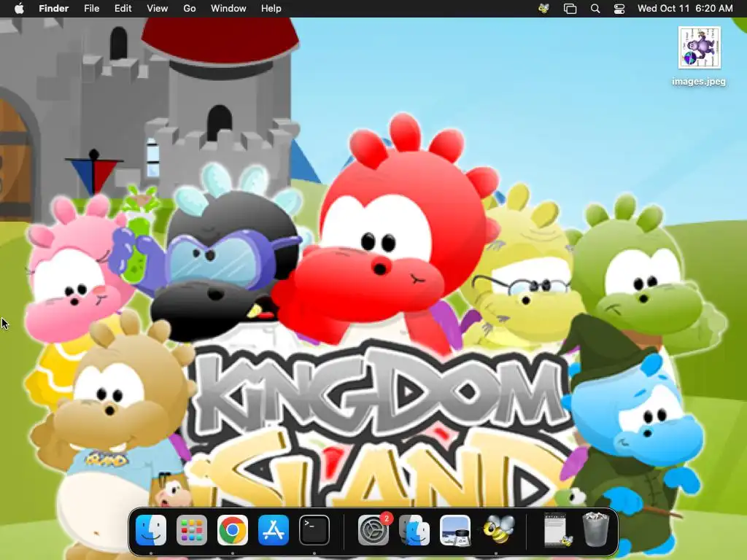Open Spotlight search magnifier
This screenshot has height=560, width=747.
pyautogui.click(x=595, y=9)
